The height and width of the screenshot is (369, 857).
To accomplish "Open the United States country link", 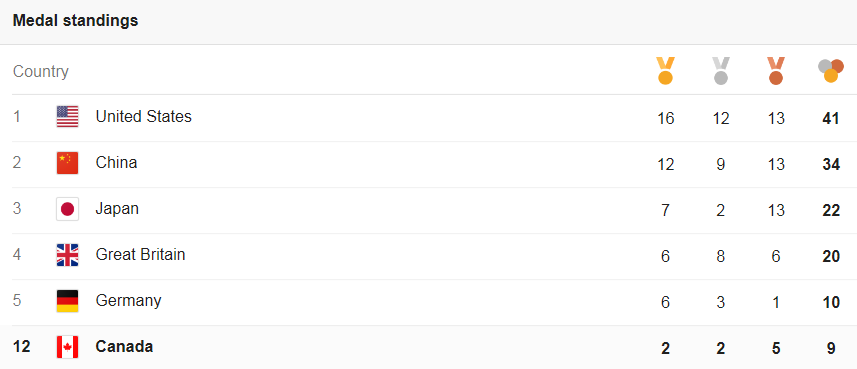I will coord(143,116).
